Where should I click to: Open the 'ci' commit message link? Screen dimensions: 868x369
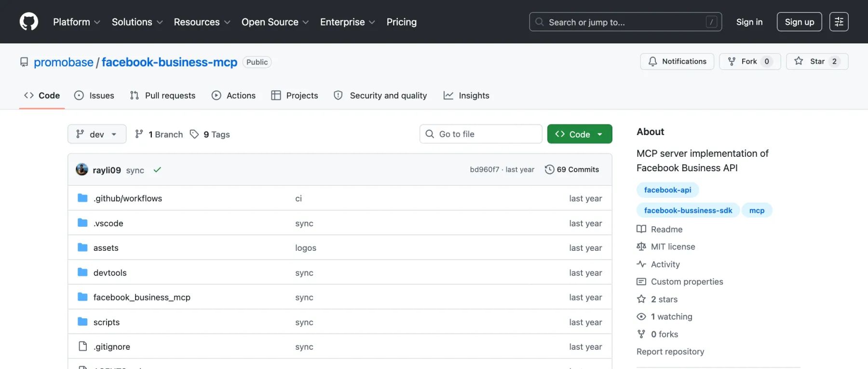coord(298,198)
